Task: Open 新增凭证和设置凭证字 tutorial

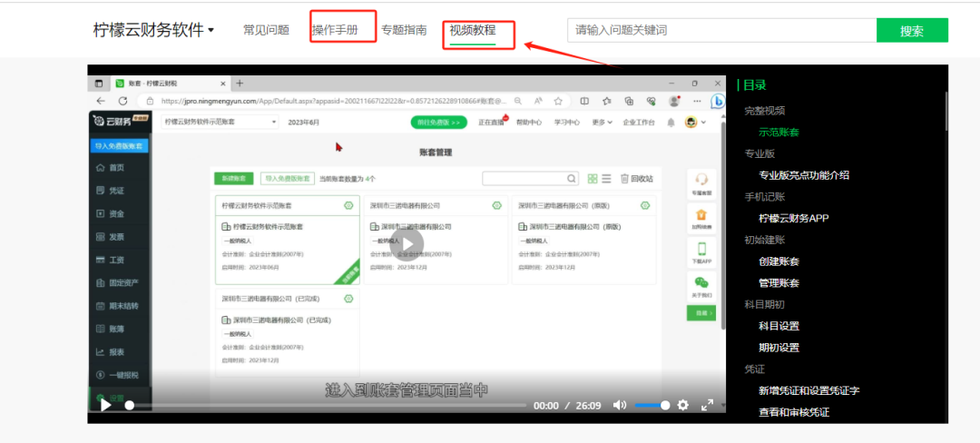Action: tap(809, 390)
